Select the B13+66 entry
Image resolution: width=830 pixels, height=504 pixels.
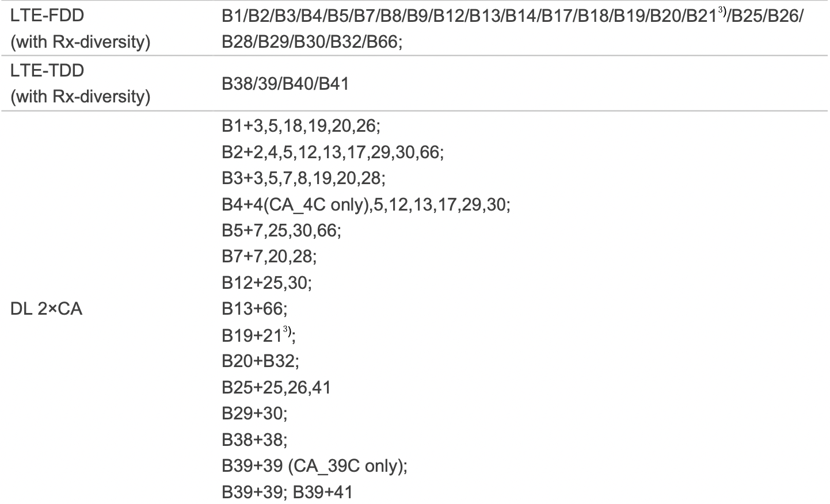[254, 309]
